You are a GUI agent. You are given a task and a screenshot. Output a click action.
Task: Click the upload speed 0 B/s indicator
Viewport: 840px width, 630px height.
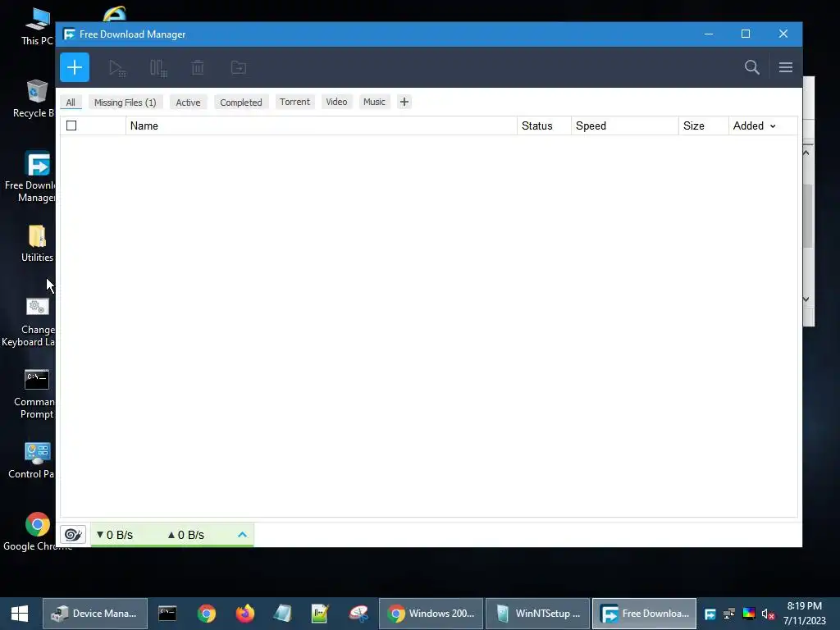tap(186, 535)
